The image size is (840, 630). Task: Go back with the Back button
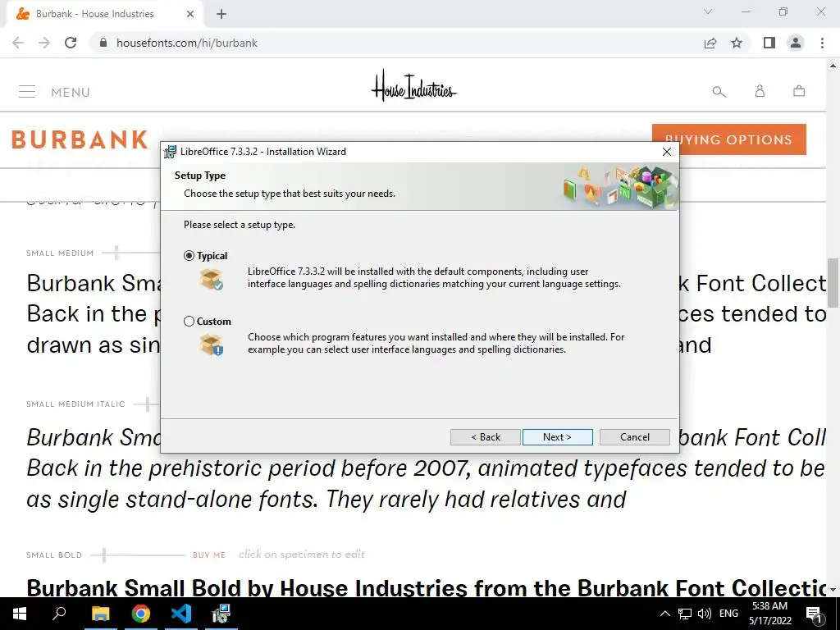pyautogui.click(x=486, y=437)
